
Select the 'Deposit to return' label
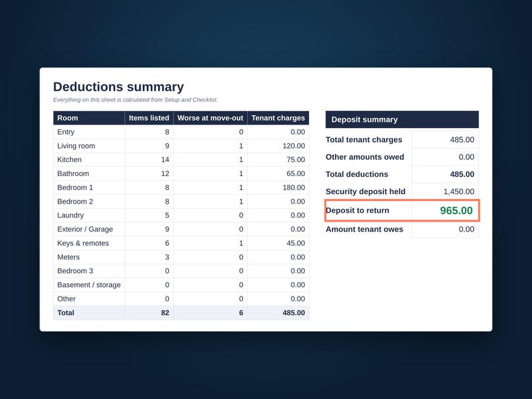pyautogui.click(x=357, y=210)
